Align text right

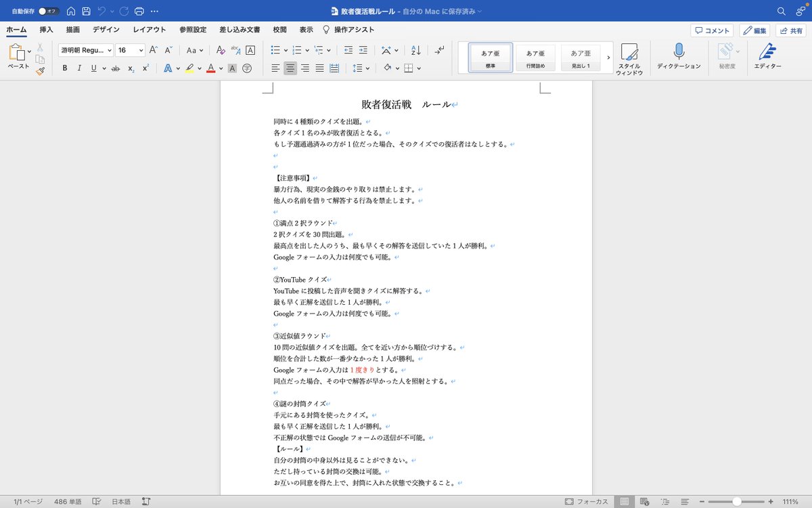point(305,68)
